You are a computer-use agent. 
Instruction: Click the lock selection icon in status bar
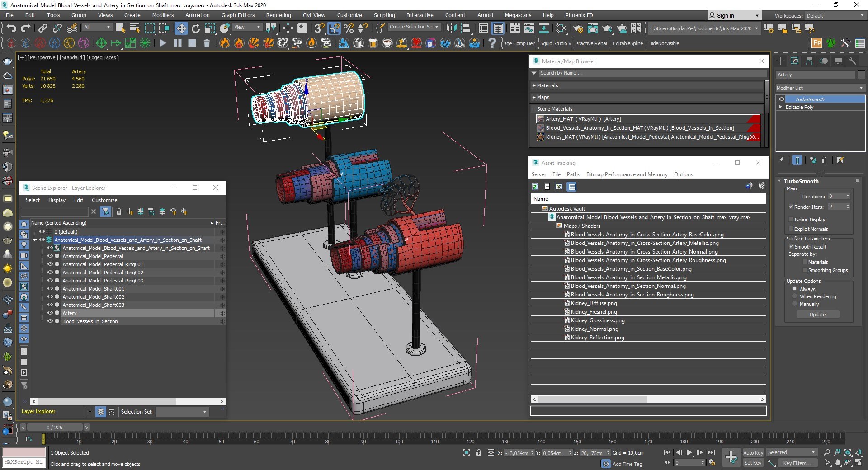point(478,452)
